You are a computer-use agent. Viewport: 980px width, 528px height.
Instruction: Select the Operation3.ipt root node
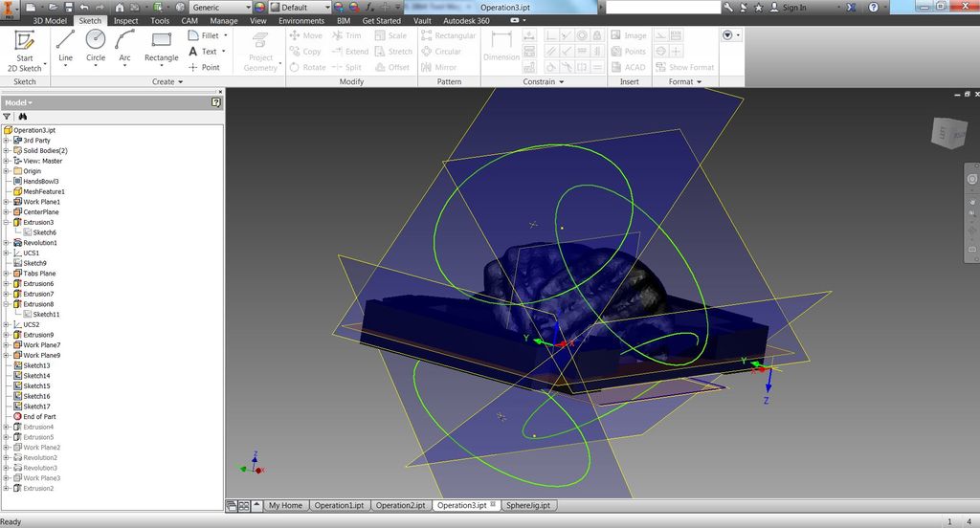click(30, 130)
